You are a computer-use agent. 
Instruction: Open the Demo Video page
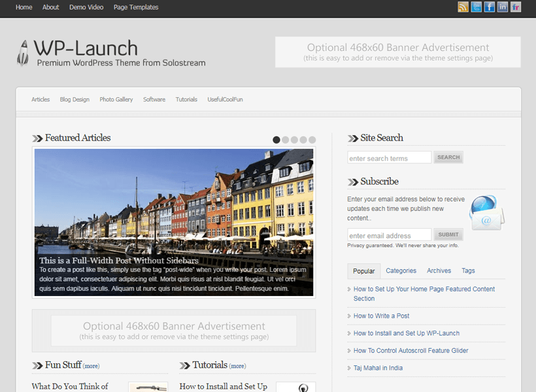tap(86, 7)
